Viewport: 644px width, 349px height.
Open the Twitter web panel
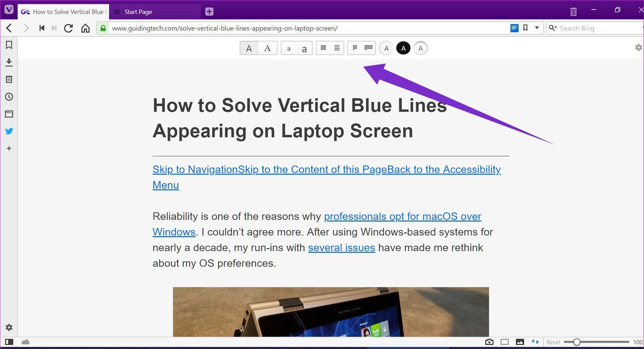[9, 131]
